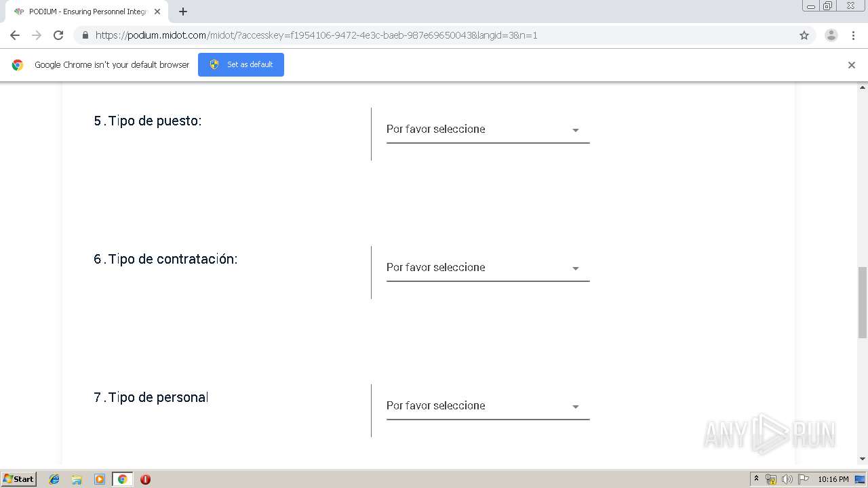Open Tipo de personal dropdown

click(x=488, y=406)
